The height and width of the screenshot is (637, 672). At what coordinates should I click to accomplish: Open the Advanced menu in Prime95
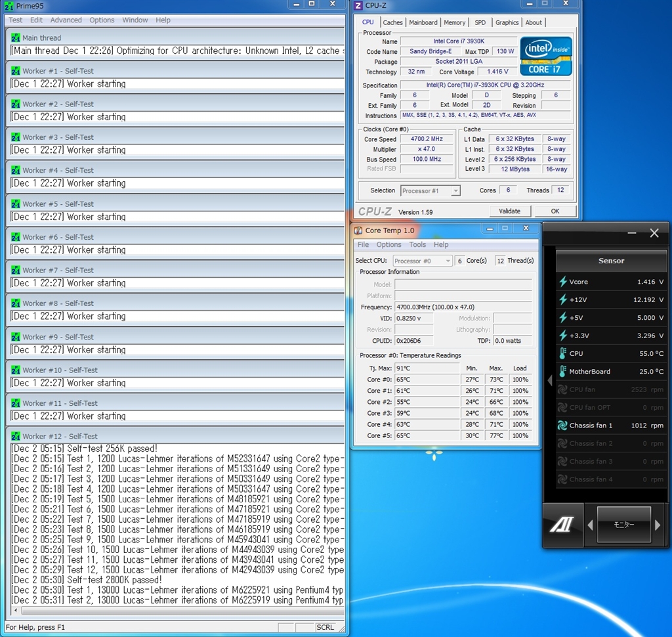tap(66, 20)
